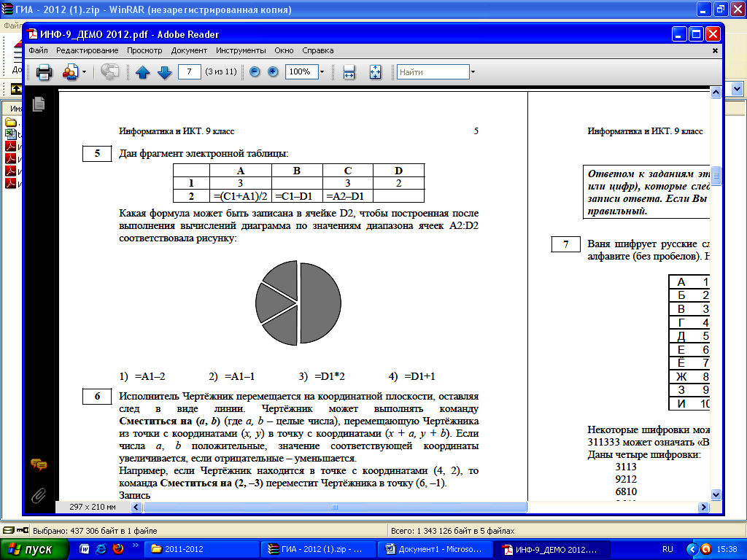The height and width of the screenshot is (560, 747).
Task: Click the horizontal scrollbar thumb
Action: coord(334,507)
